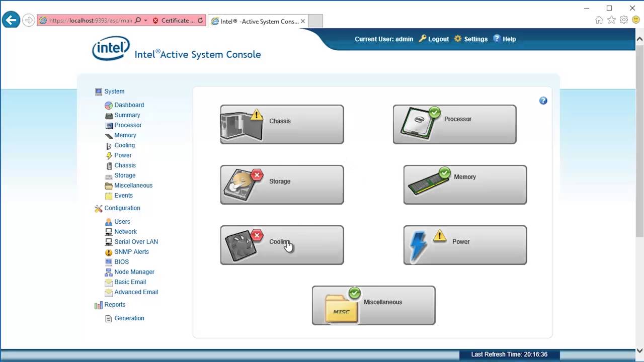Open the Chassis health tile
The width and height of the screenshot is (644, 362).
(282, 124)
